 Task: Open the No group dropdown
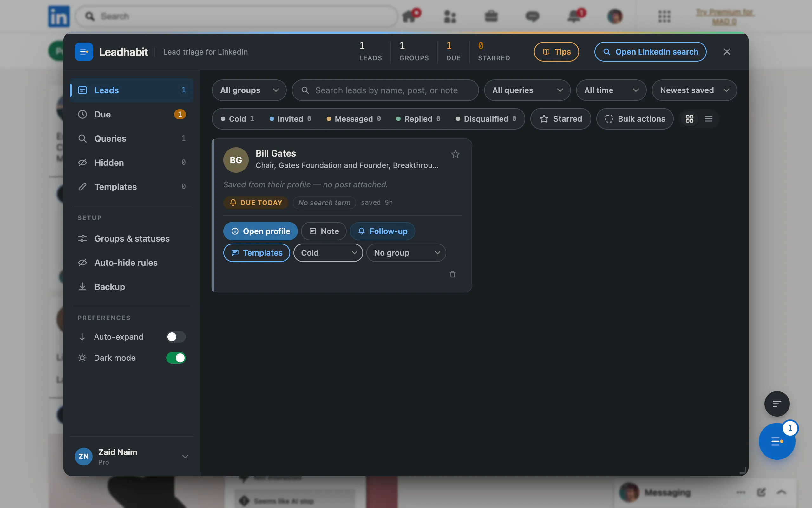coord(406,253)
